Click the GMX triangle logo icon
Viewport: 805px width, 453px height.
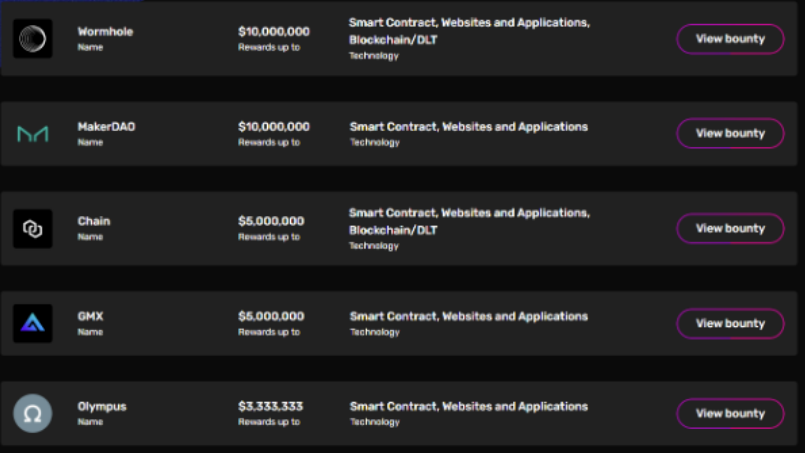coord(32,324)
